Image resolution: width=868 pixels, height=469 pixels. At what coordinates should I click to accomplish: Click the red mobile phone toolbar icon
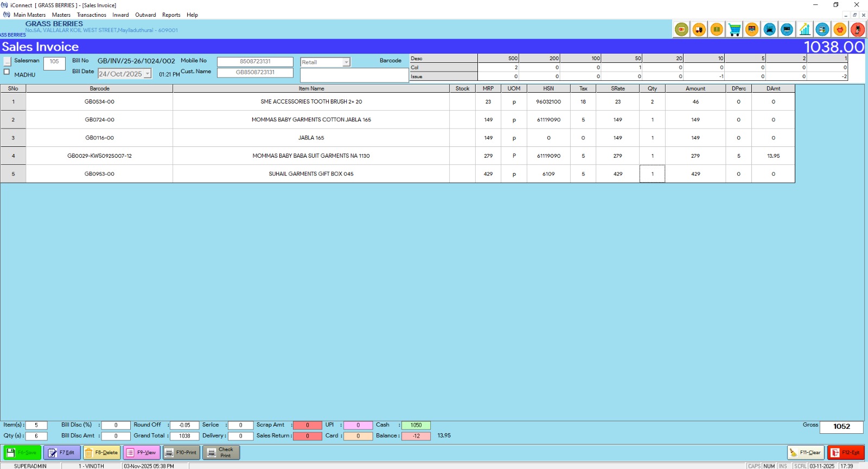coord(857,30)
